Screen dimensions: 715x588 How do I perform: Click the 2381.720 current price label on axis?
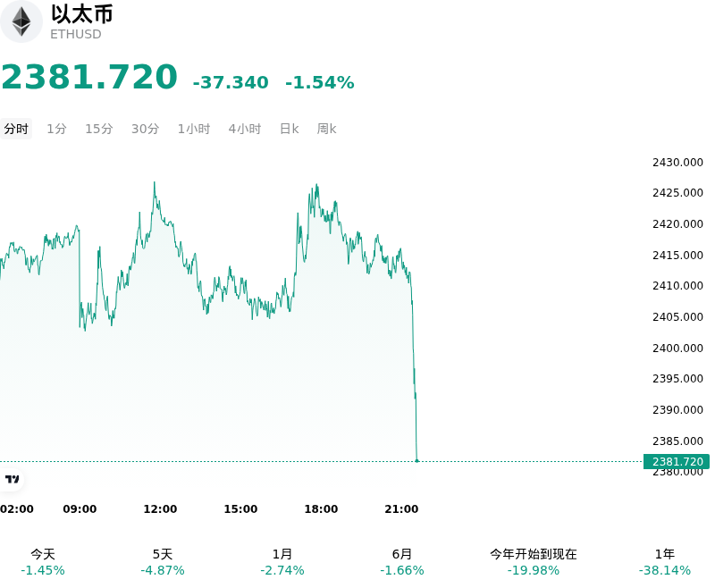click(677, 461)
